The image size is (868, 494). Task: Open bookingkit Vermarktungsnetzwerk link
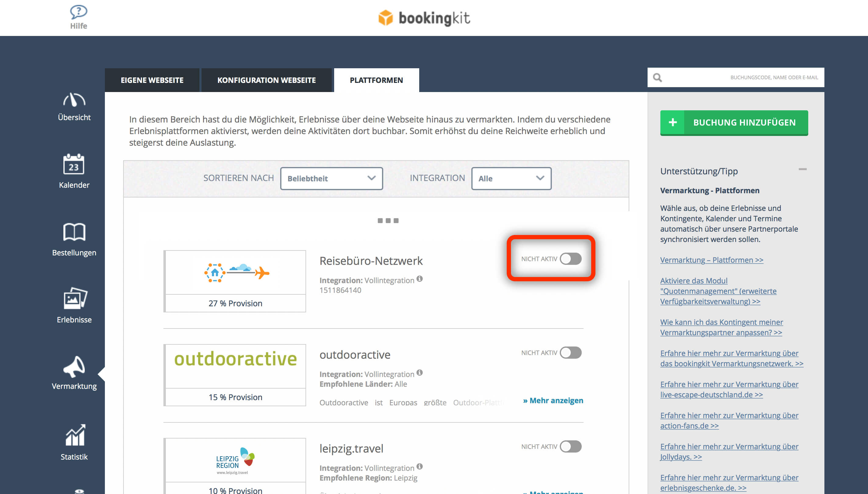click(x=732, y=359)
